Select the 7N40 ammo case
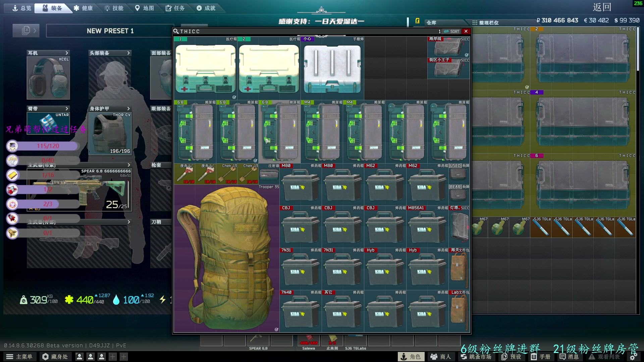The width and height of the screenshot is (644, 362). point(301,311)
